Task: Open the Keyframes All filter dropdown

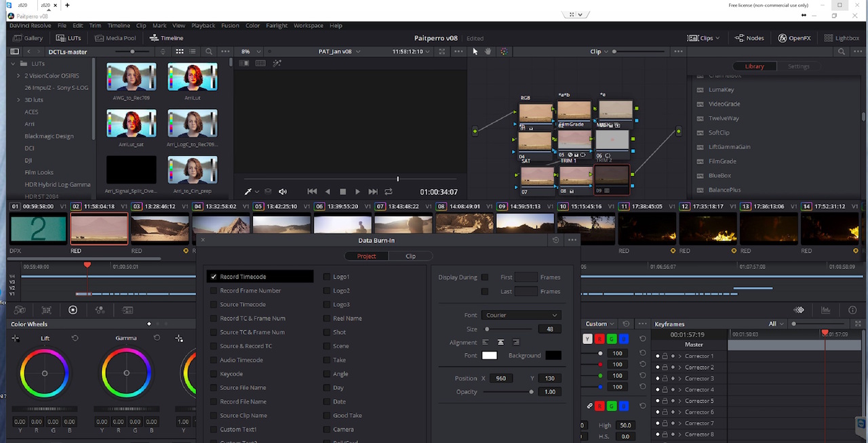Action: click(x=776, y=324)
